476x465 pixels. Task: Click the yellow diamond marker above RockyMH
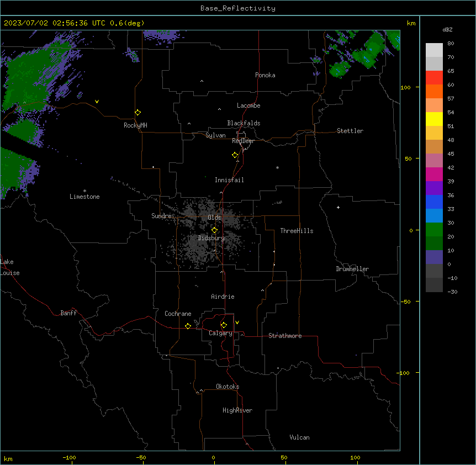[x=138, y=113]
